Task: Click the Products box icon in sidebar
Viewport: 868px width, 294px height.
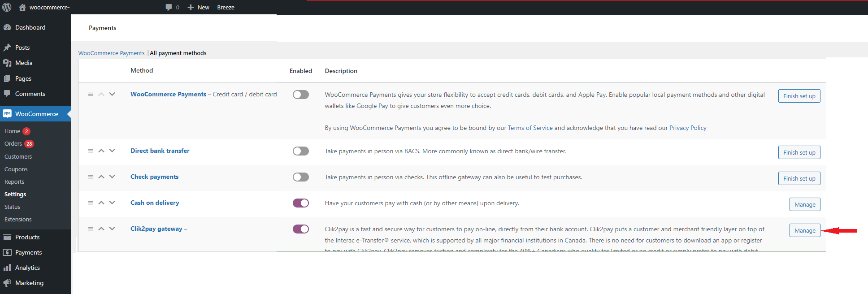Action: [x=7, y=237]
